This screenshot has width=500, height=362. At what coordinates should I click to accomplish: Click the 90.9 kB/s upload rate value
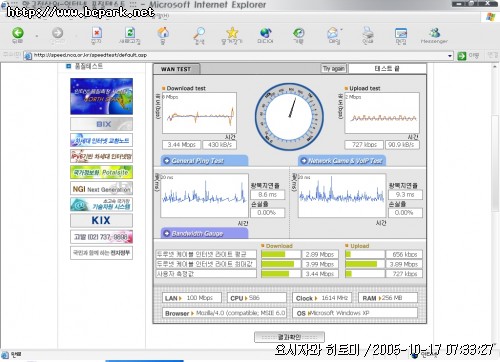[402, 145]
